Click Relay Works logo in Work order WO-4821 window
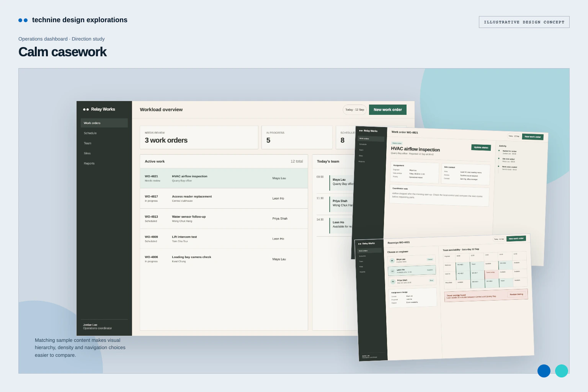Viewport: 588px width, 392px height. click(368, 131)
